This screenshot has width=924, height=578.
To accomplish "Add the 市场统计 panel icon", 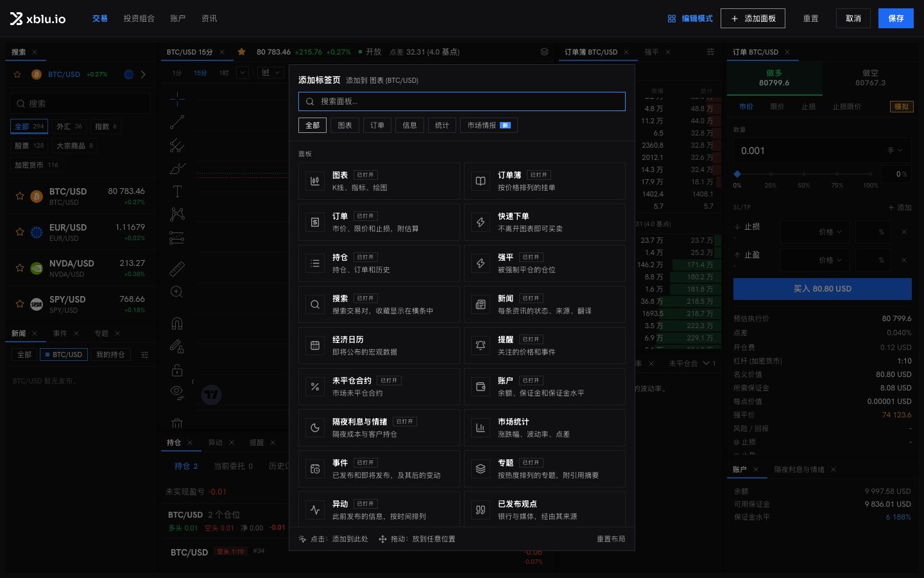I will pos(481,428).
